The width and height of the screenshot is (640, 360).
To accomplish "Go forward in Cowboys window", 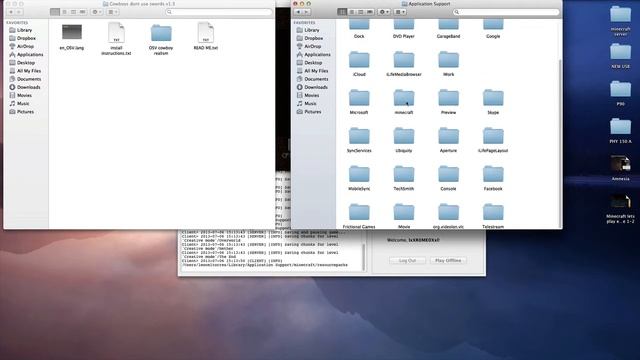I will [x=19, y=12].
